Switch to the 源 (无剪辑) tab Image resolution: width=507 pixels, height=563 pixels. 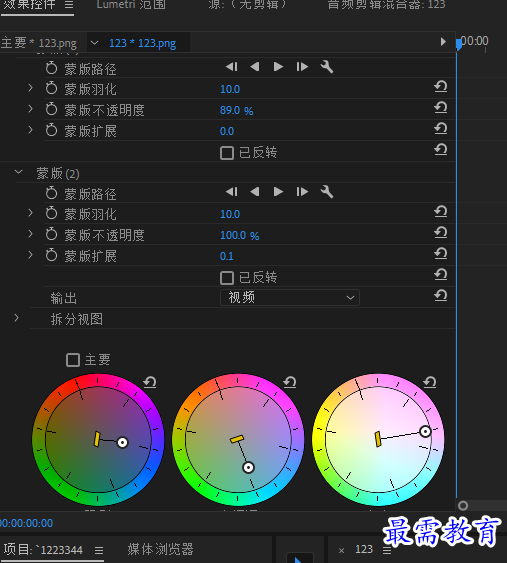click(247, 4)
